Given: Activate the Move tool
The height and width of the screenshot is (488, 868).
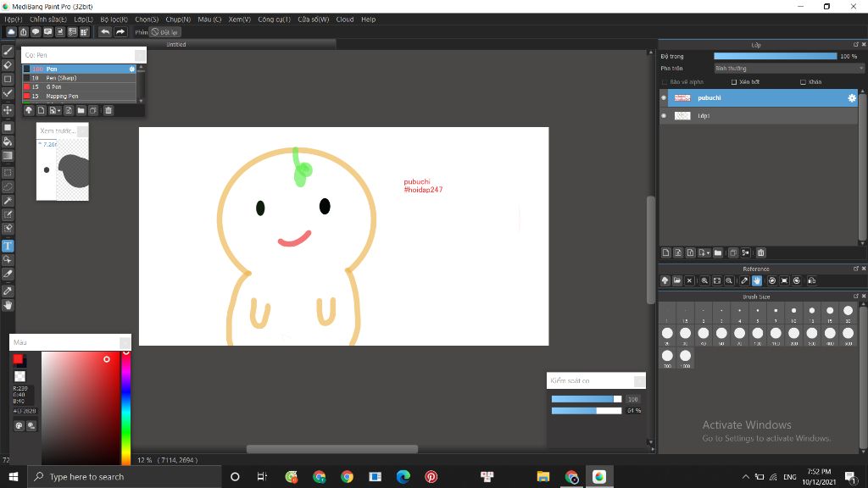Looking at the screenshot, I should tap(8, 110).
